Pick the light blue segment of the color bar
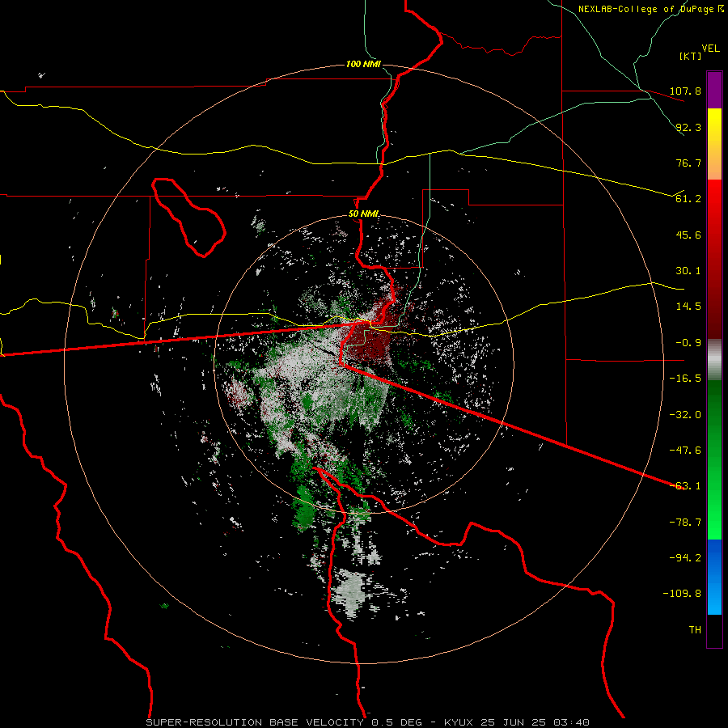Screen dimensions: 728x728 714,597
